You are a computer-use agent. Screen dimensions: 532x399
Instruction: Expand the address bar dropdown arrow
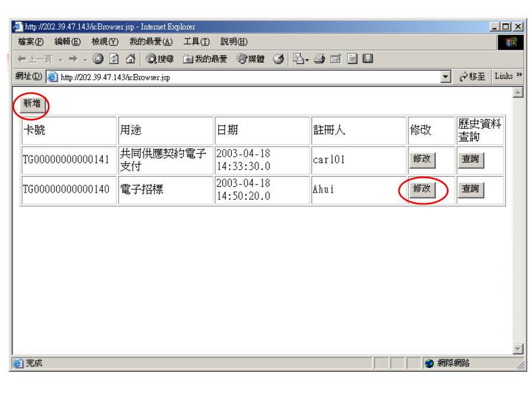coord(446,77)
